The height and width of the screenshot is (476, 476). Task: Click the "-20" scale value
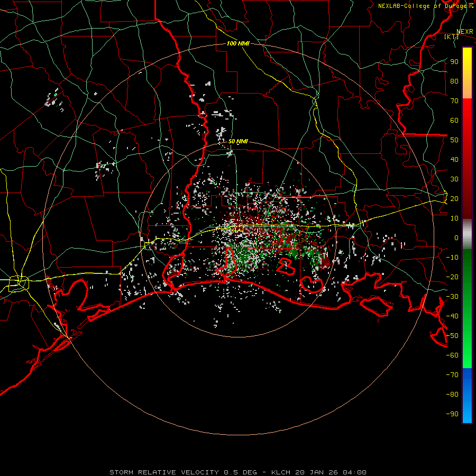[452, 277]
